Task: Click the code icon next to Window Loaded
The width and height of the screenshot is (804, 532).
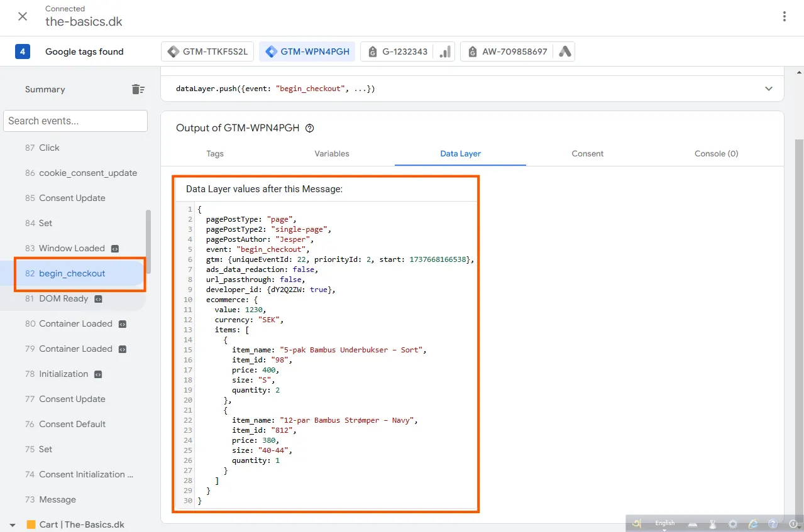Action: click(115, 249)
